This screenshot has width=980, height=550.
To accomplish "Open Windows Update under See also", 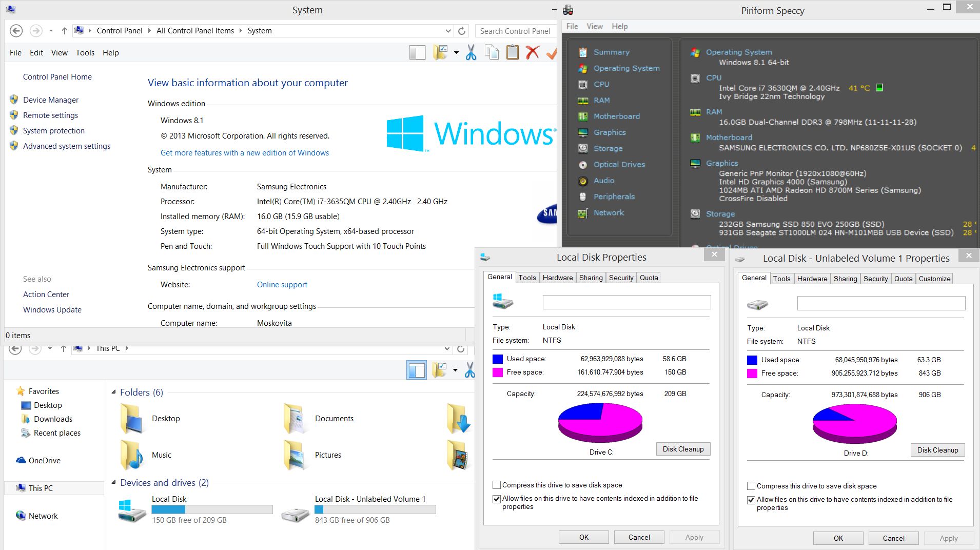I will point(52,310).
